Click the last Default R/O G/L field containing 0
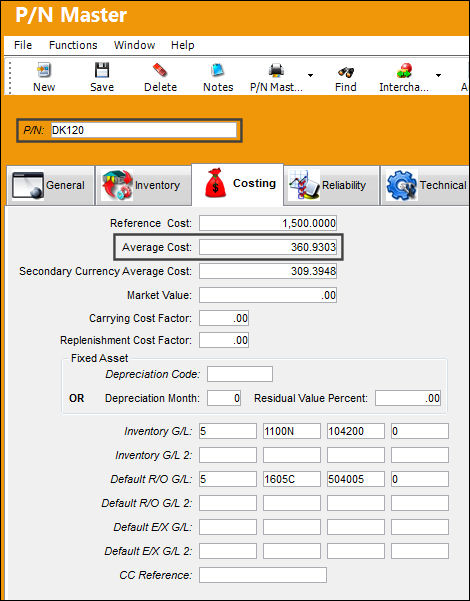 420,479
